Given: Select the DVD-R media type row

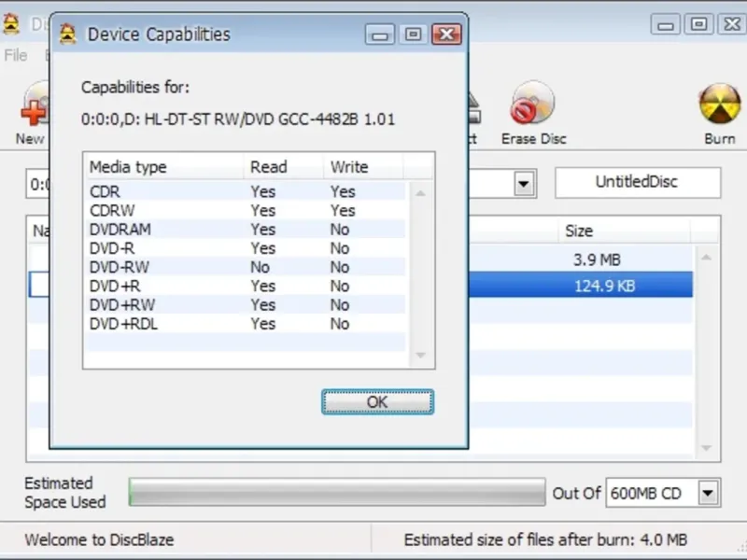Looking at the screenshot, I should coord(247,248).
